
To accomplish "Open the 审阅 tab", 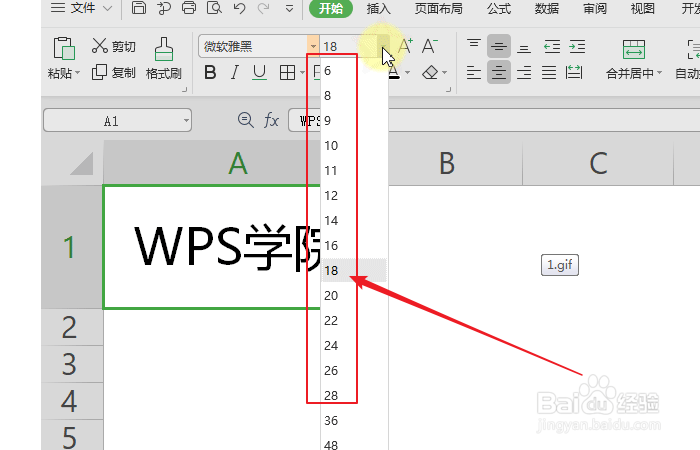I will pyautogui.click(x=595, y=8).
